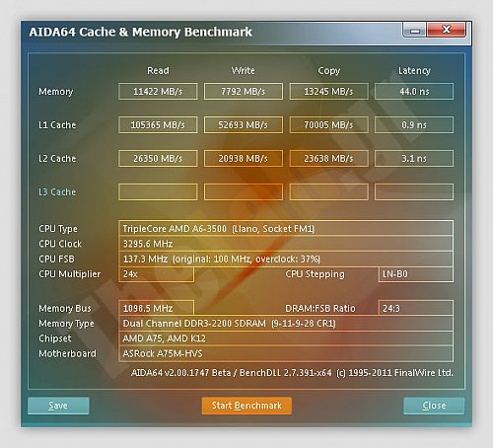Click the L2 Cache Copy 23638 MB/s box
The image size is (493, 448).
pyautogui.click(x=328, y=158)
